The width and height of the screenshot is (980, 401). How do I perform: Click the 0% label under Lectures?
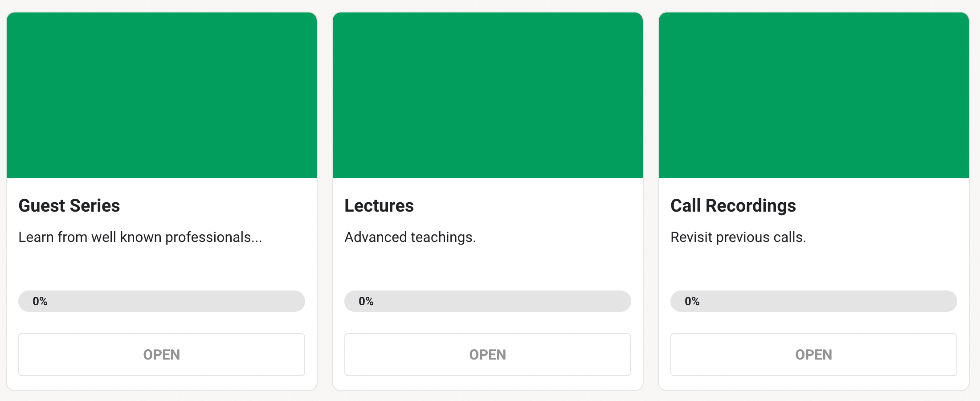click(366, 302)
